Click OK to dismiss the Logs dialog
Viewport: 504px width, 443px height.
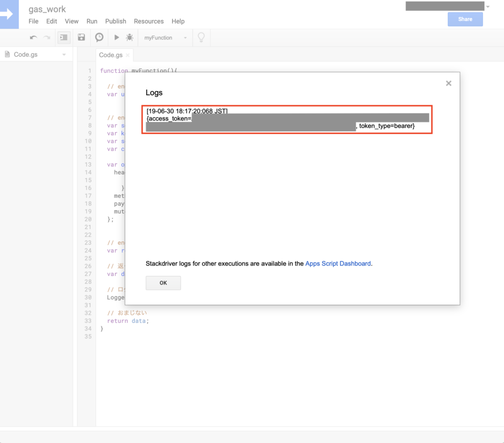[x=163, y=283]
